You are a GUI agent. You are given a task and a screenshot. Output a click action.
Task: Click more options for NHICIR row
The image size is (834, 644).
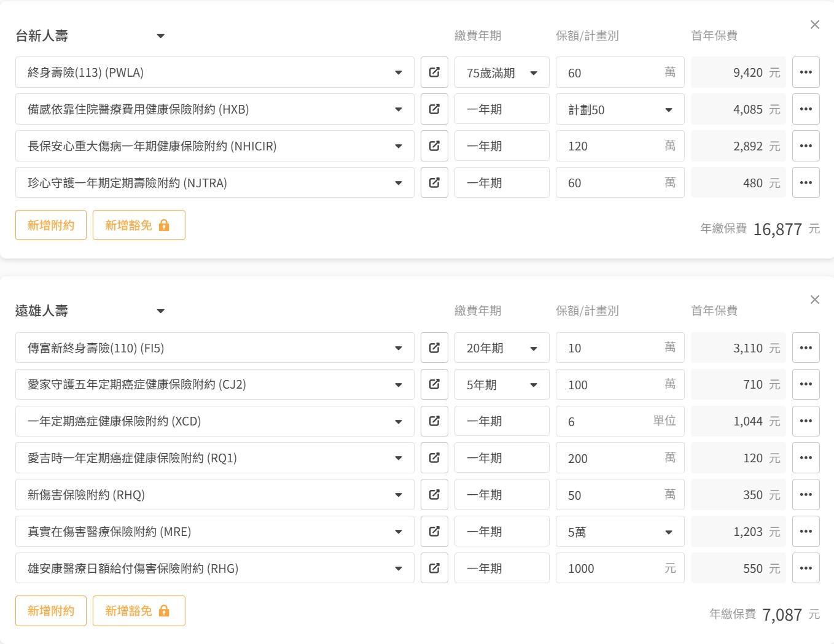coord(806,146)
